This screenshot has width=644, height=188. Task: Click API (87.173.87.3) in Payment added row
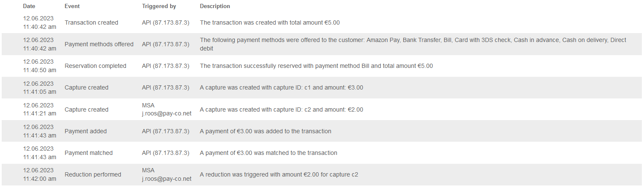click(x=165, y=131)
